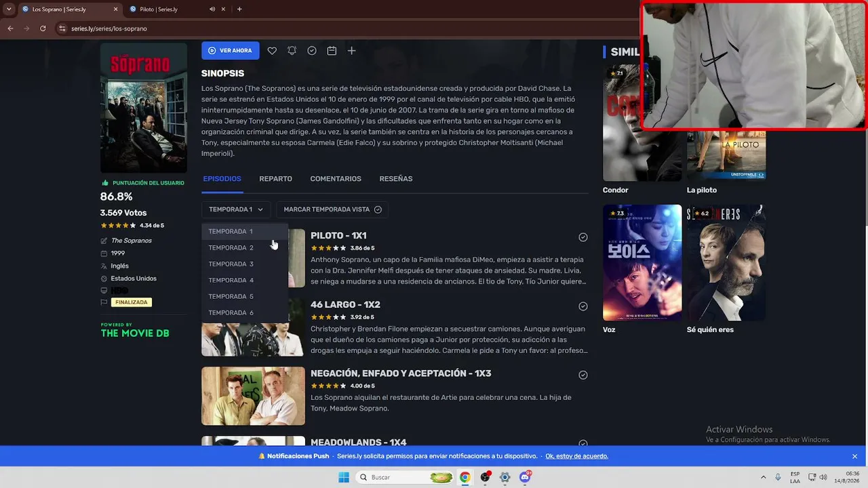Switch to the Episodios tab

pos(222,179)
